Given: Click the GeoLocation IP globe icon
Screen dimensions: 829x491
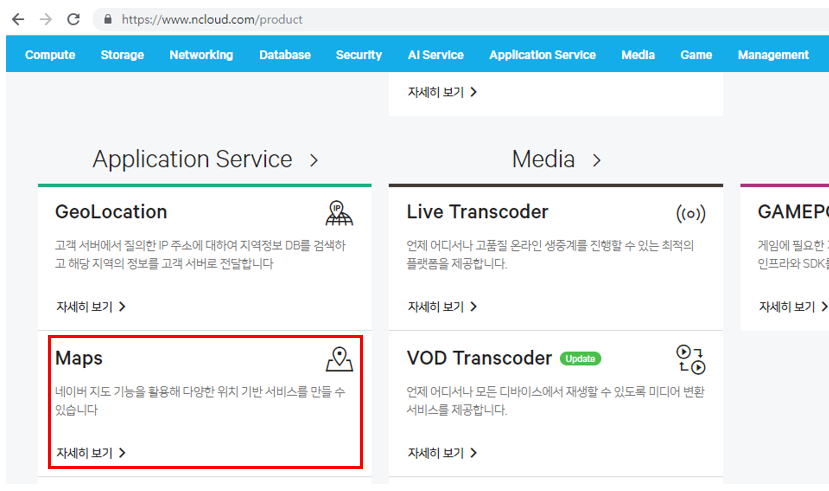Looking at the screenshot, I should pos(339,213).
